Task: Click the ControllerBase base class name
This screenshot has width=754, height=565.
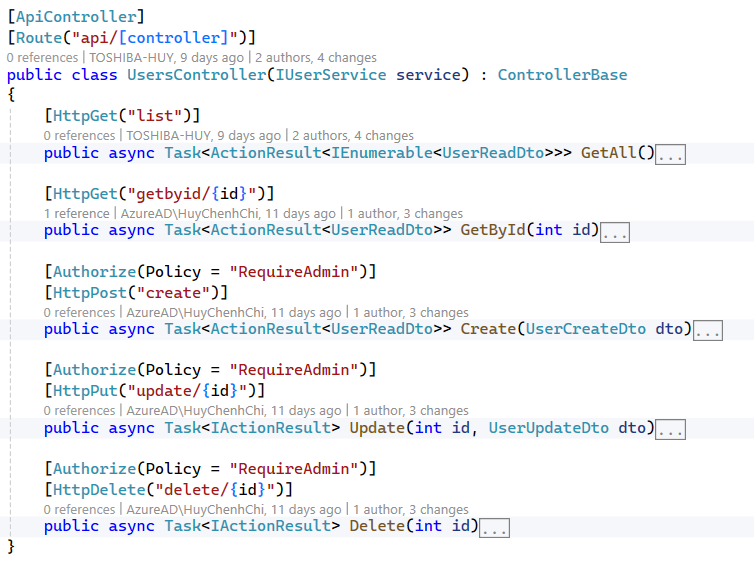Action: (562, 75)
